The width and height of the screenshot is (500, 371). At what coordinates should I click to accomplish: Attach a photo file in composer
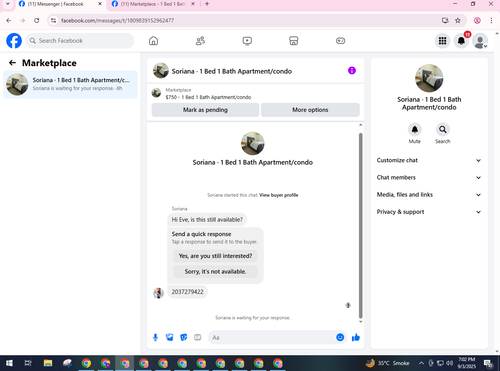170,337
